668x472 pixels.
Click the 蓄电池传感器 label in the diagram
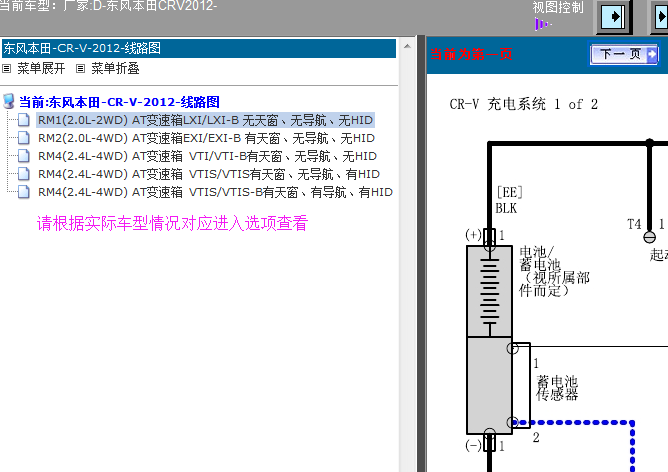557,388
